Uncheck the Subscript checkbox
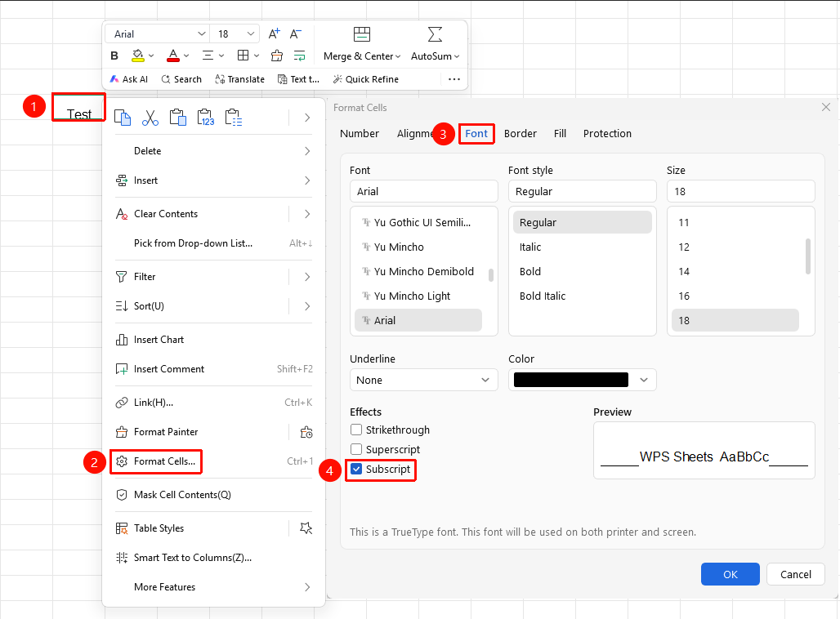The width and height of the screenshot is (840, 619). pyautogui.click(x=356, y=469)
